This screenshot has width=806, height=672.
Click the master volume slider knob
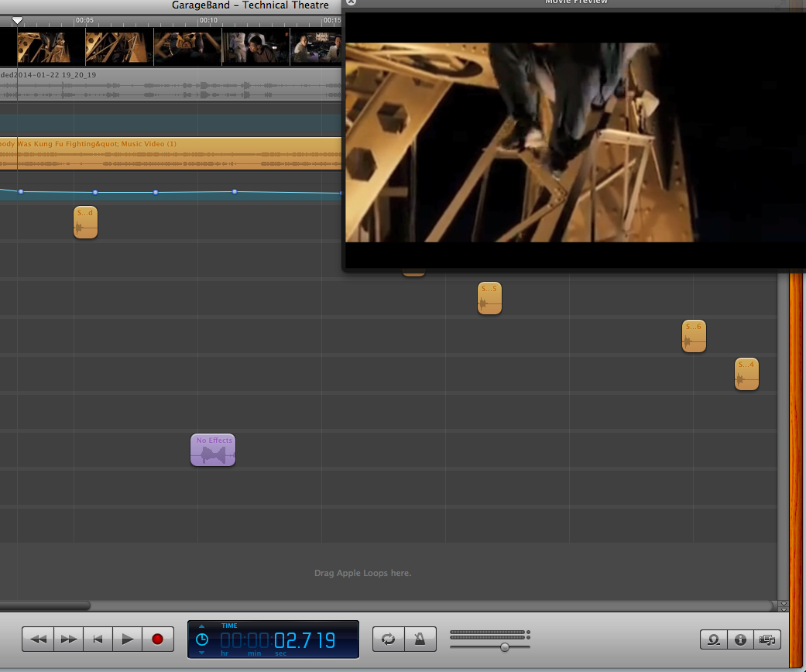point(505,646)
